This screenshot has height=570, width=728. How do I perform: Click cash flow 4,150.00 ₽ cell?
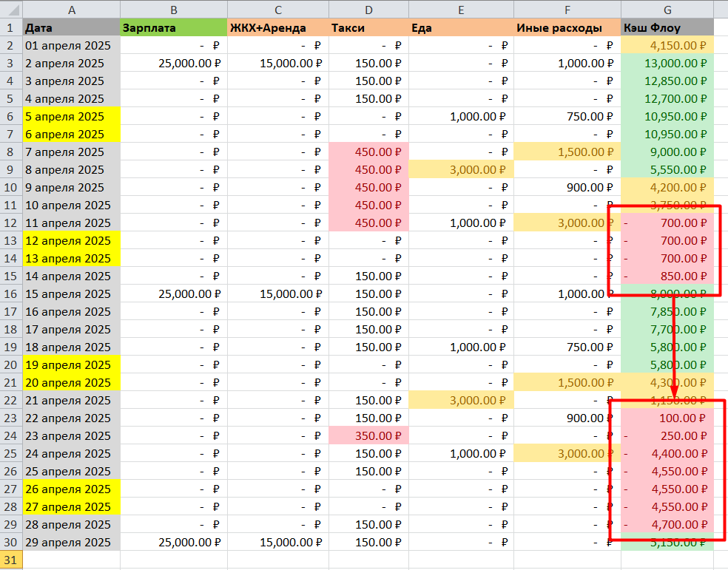667,45
